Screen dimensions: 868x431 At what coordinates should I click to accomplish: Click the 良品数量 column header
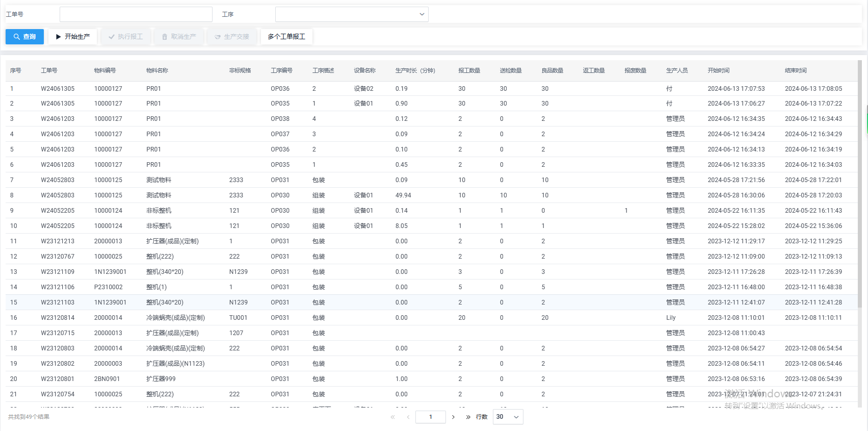coord(552,70)
